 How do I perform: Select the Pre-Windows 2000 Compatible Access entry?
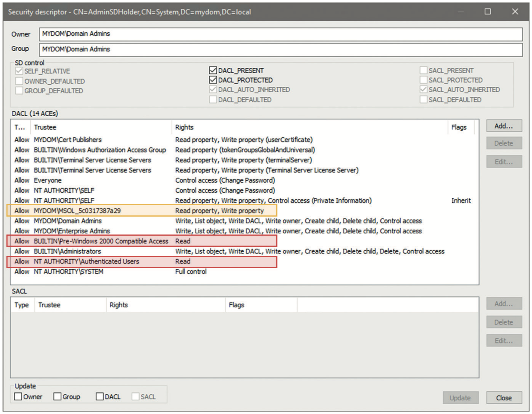pos(111,241)
